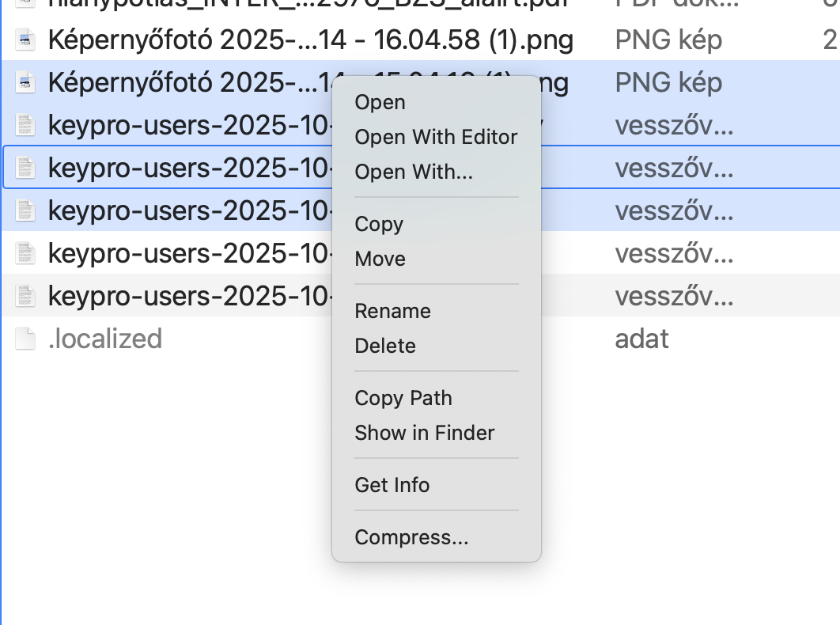Open Get Info for the selection
This screenshot has height=625, width=840.
coord(392,485)
